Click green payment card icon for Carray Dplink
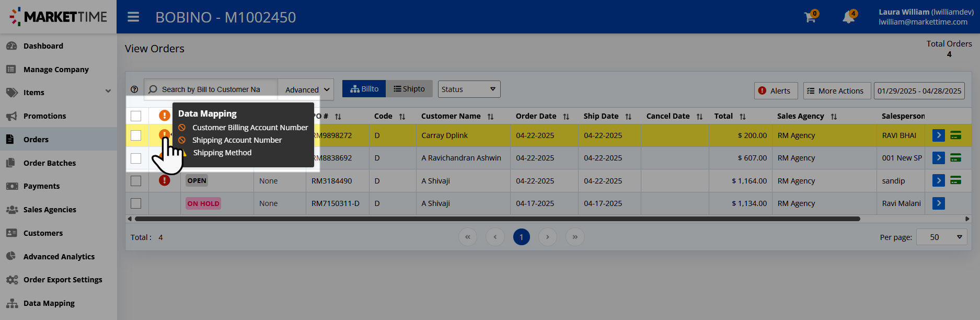The height and width of the screenshot is (320, 980). click(x=955, y=135)
